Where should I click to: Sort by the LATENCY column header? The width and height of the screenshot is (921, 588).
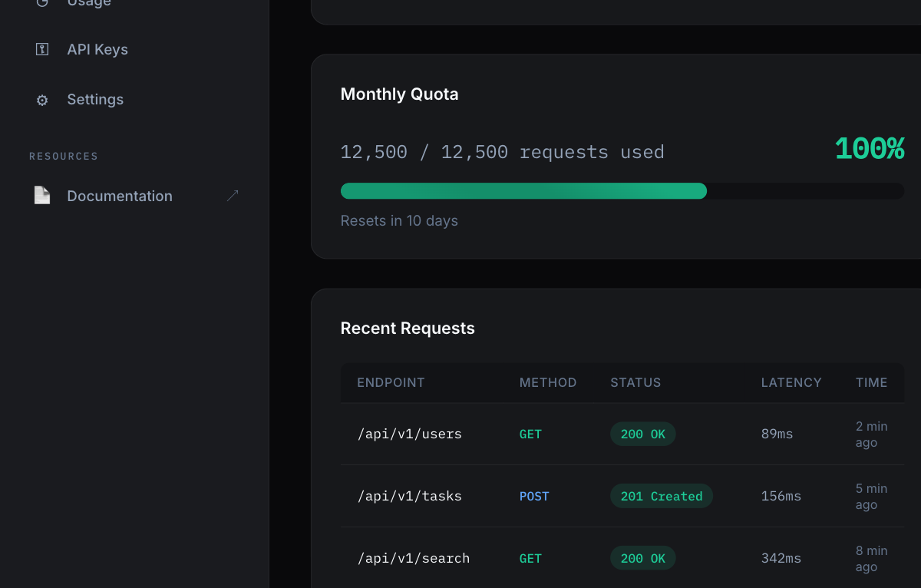click(791, 382)
